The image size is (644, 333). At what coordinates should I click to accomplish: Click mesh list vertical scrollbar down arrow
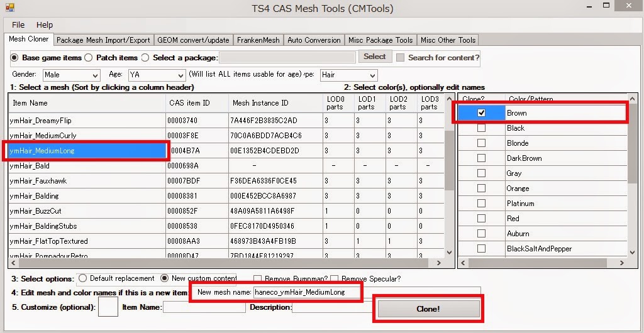(x=449, y=253)
